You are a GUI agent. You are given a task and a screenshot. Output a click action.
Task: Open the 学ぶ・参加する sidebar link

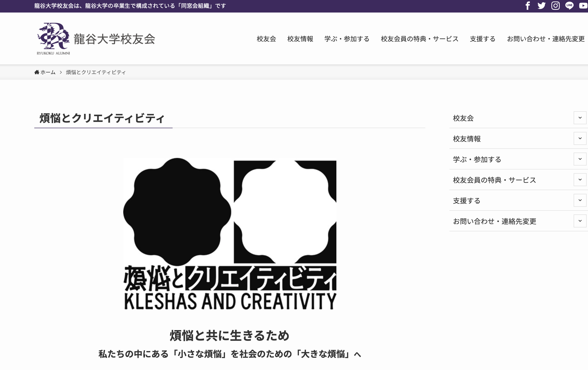(477, 159)
